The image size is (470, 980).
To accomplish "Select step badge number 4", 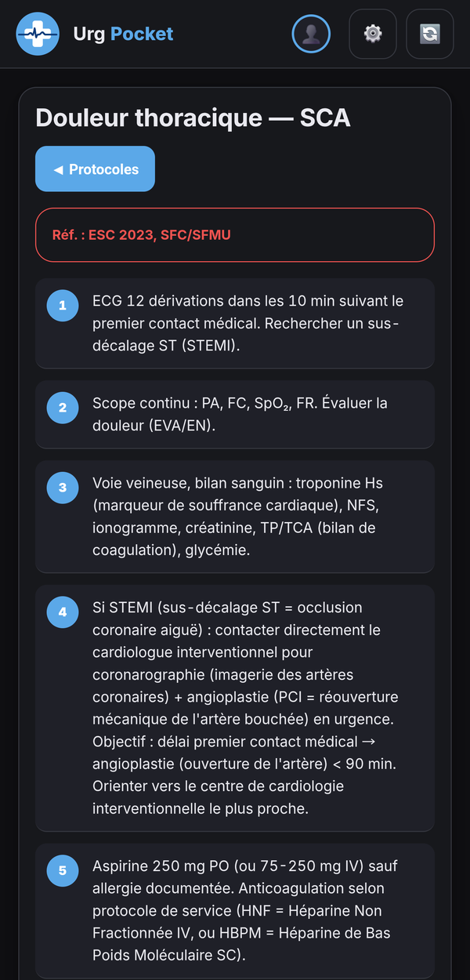I will [x=63, y=612].
